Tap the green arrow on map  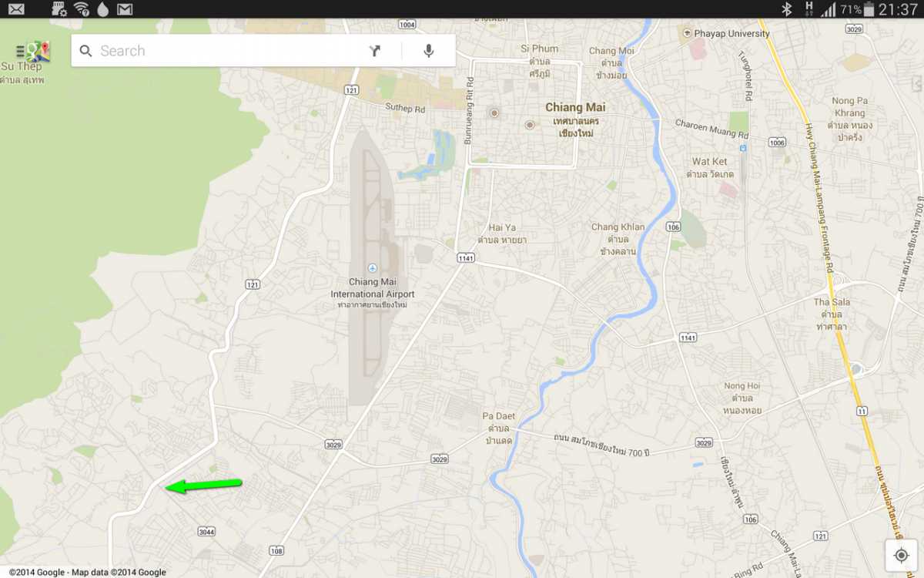point(204,485)
